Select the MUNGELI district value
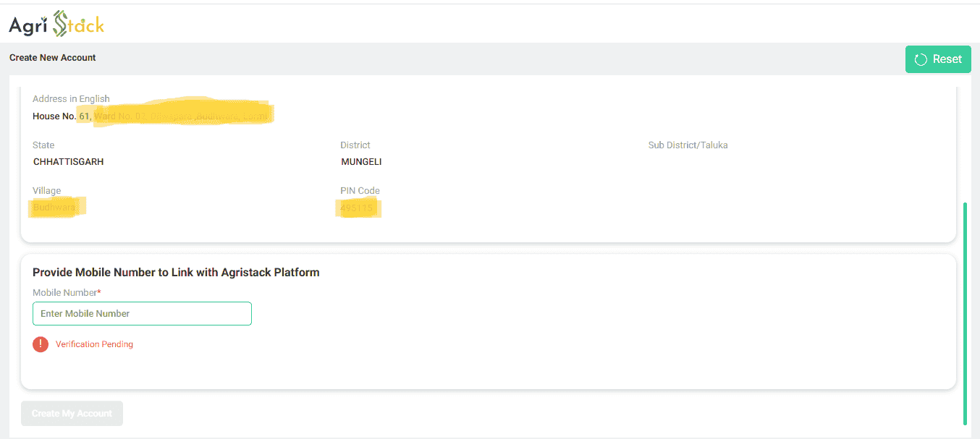 click(361, 162)
